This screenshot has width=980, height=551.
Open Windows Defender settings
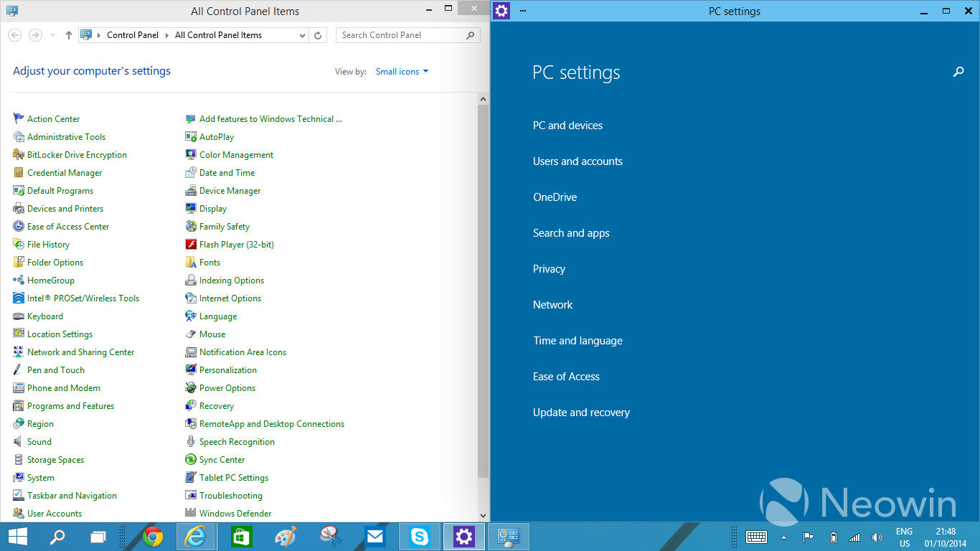(x=234, y=513)
